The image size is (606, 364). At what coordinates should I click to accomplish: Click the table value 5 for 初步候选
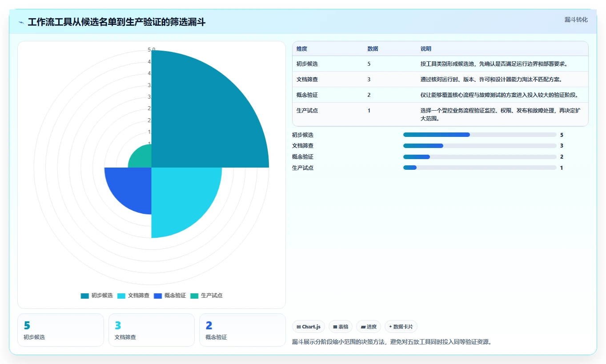pyautogui.click(x=369, y=64)
